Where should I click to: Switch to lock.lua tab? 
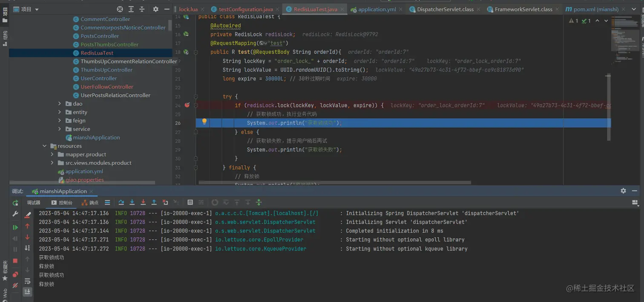coord(188,9)
